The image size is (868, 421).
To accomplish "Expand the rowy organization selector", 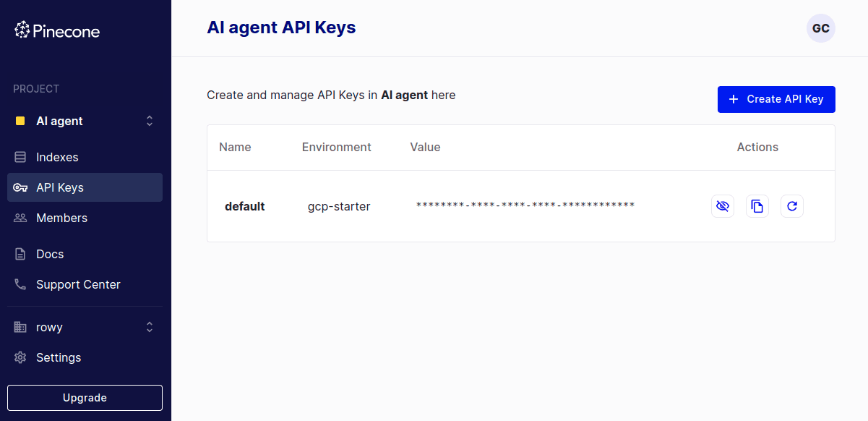I will (149, 327).
